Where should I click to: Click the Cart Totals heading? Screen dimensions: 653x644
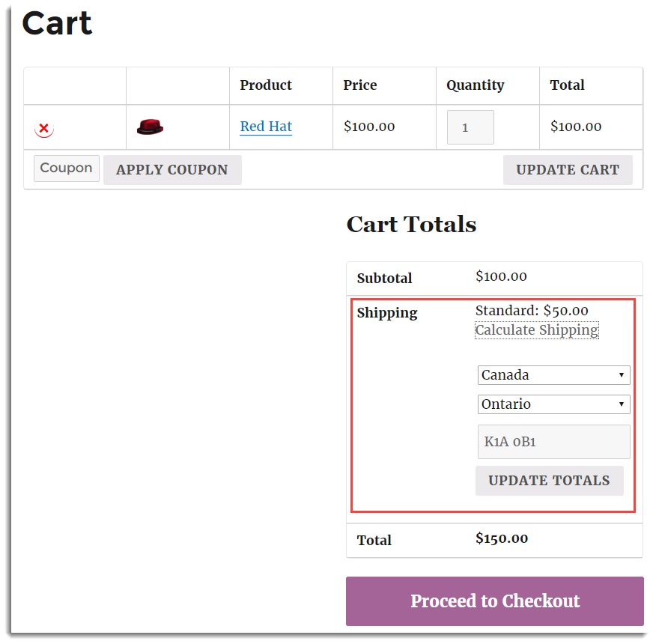pyautogui.click(x=410, y=224)
